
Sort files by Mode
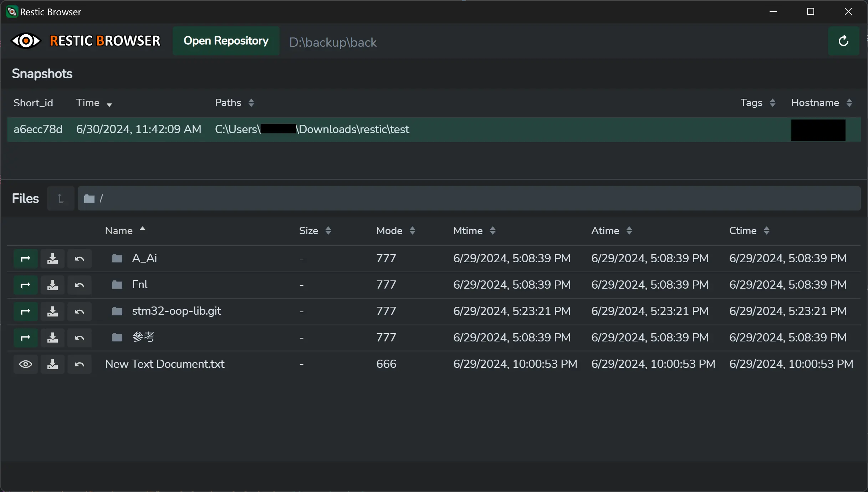pos(396,230)
